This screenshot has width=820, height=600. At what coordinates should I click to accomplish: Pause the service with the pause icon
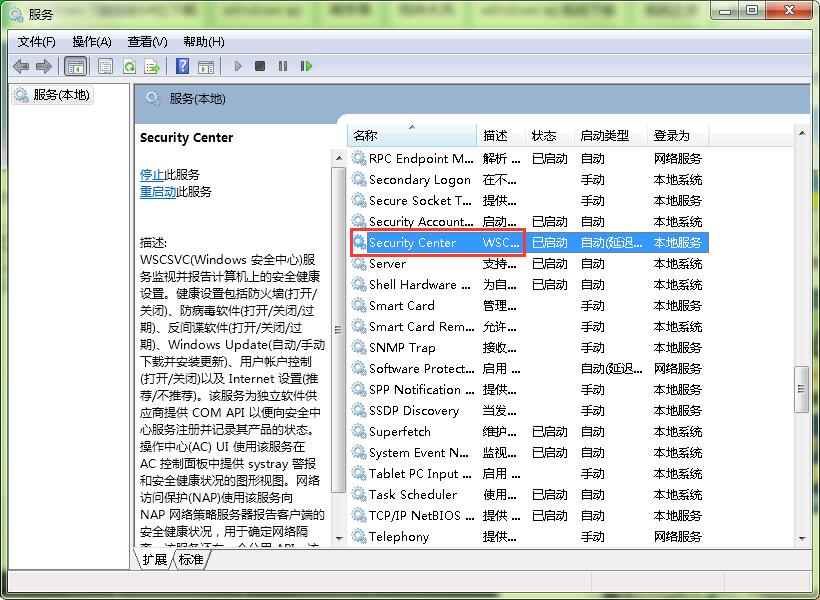pyautogui.click(x=284, y=66)
